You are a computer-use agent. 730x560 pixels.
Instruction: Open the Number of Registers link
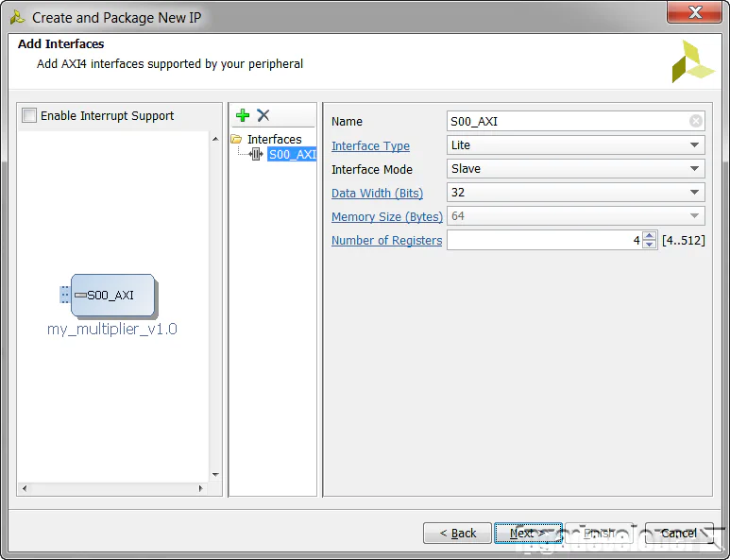coord(387,240)
